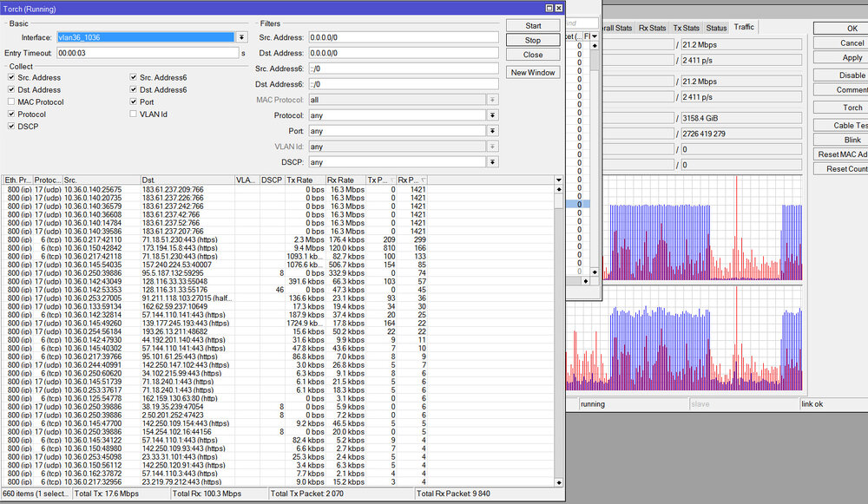868x504 pixels.
Task: Enable the MAC Protocol checkbox
Action: point(11,101)
